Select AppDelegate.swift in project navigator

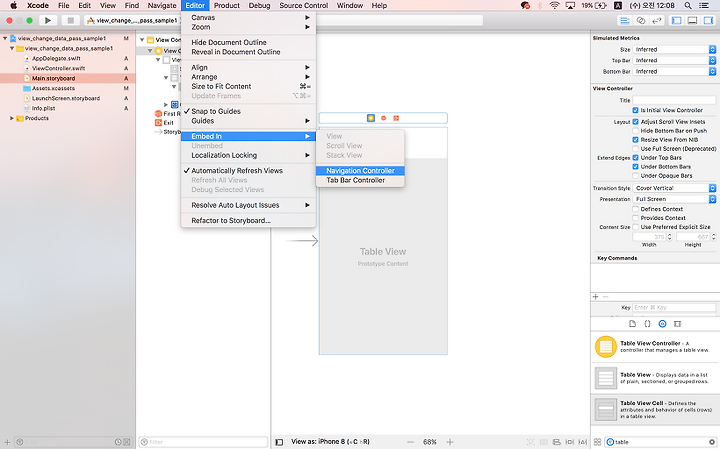pyautogui.click(x=56, y=58)
